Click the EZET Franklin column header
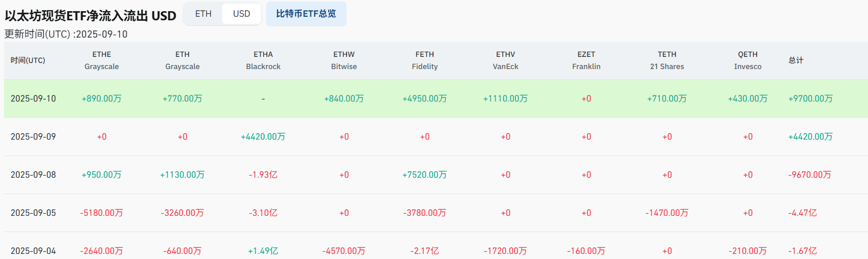Viewport: 868px width, 259px height. click(586, 60)
